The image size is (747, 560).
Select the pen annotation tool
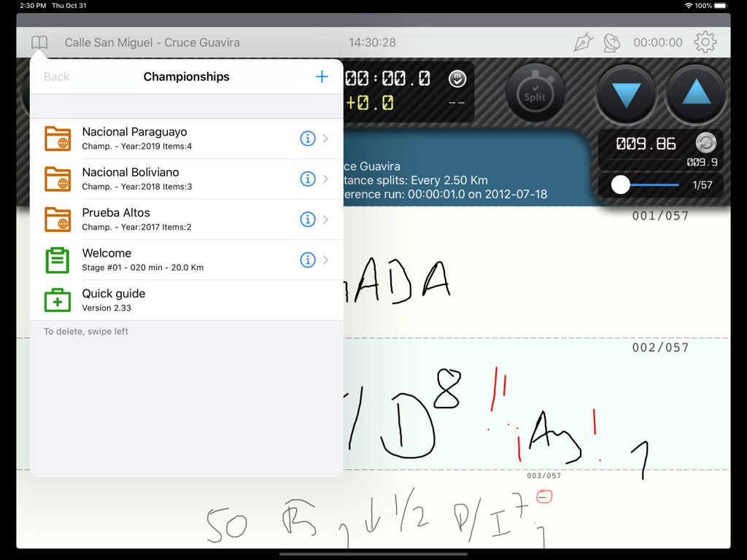point(584,42)
